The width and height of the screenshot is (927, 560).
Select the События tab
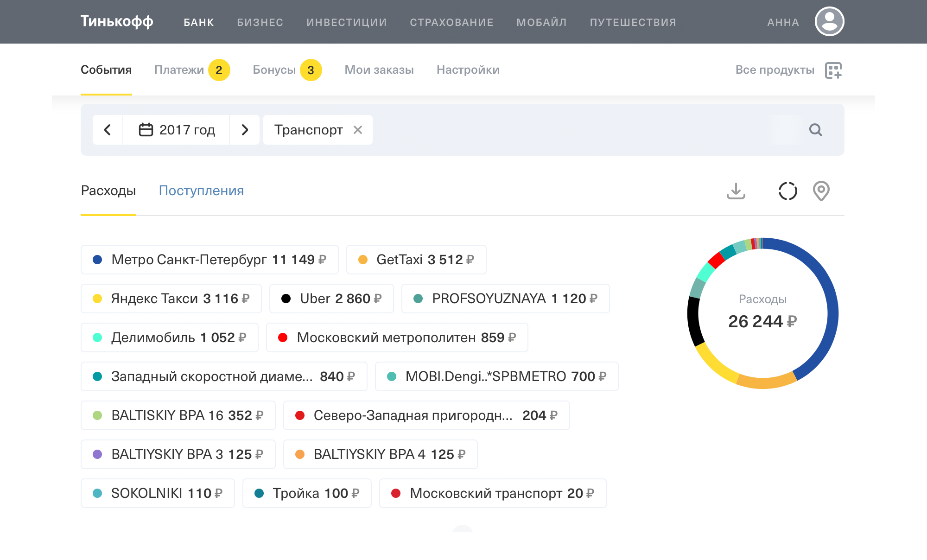pos(106,70)
